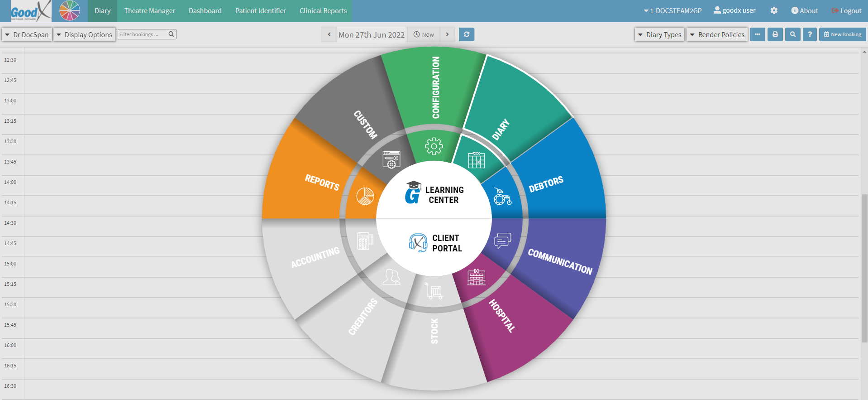Viewport: 868px width, 400px height.
Task: Open the Reports pie chart icon
Action: click(x=365, y=196)
